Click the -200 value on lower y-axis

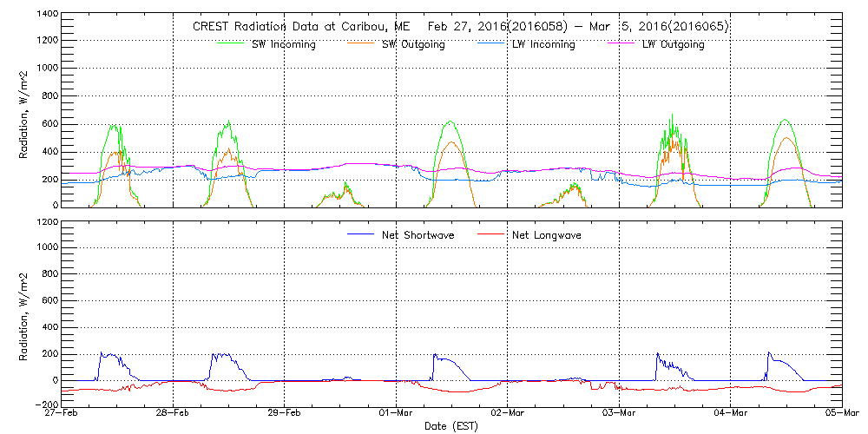pos(45,404)
